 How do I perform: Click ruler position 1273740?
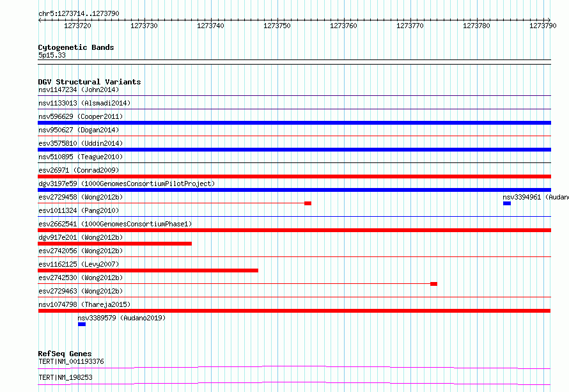click(210, 26)
